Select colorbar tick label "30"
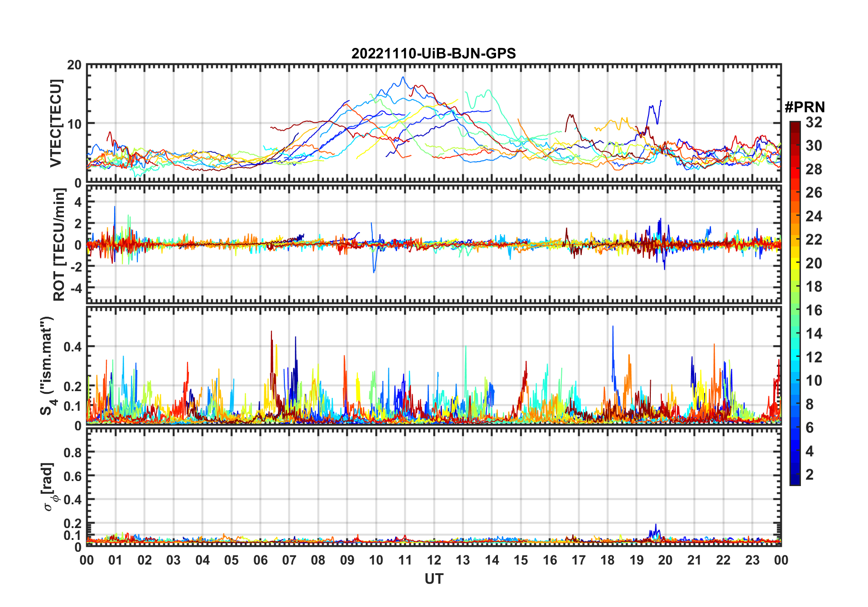Screen dimensions: 868x607 tap(814, 146)
